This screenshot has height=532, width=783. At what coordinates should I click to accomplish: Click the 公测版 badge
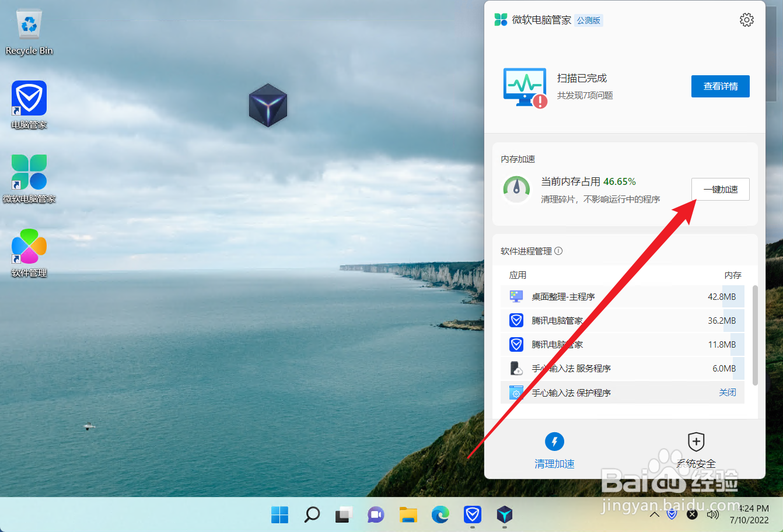point(589,20)
